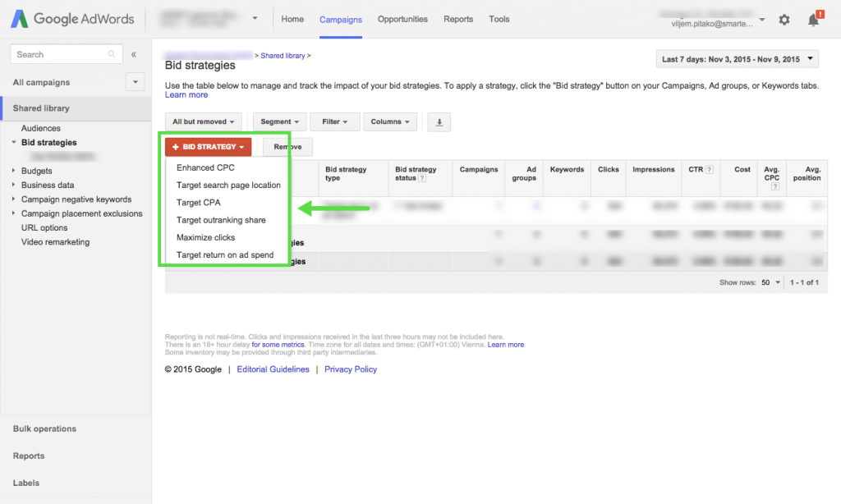
Task: Open Reports in the left sidebar
Action: click(x=29, y=456)
